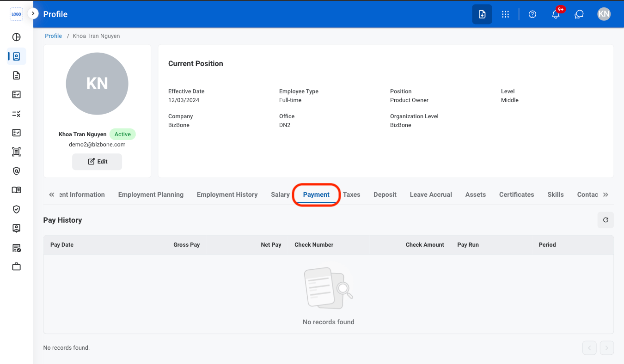The width and height of the screenshot is (624, 364).
Task: Open the briefcase icon in sidebar
Action: tap(16, 267)
